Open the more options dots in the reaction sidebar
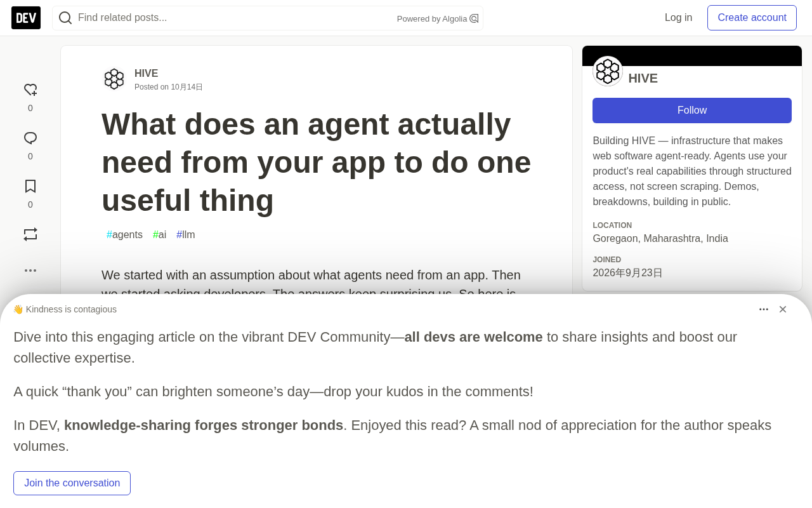This screenshot has height=508, width=812. click(x=30, y=271)
